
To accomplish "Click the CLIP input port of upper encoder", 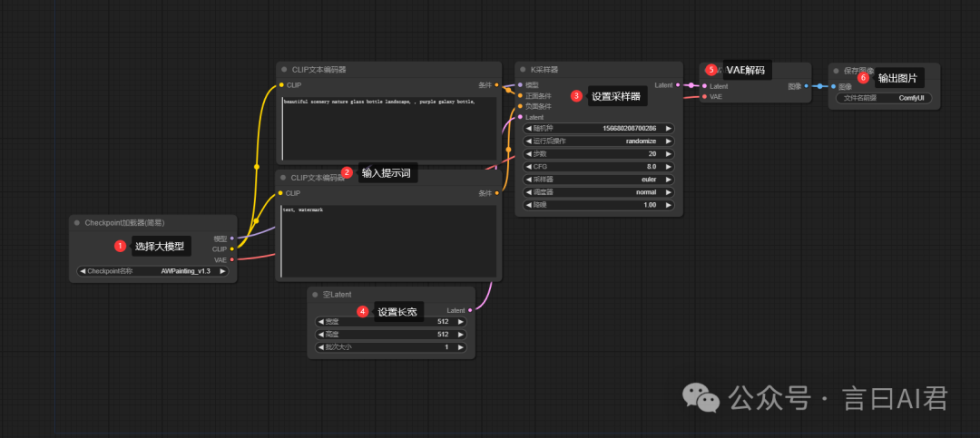I will click(x=281, y=85).
